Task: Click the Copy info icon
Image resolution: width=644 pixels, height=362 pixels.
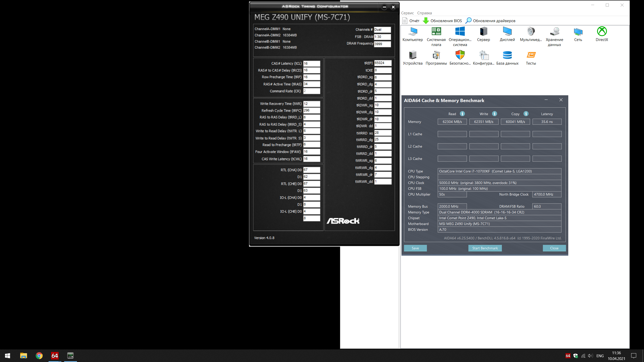Action: pyautogui.click(x=526, y=114)
